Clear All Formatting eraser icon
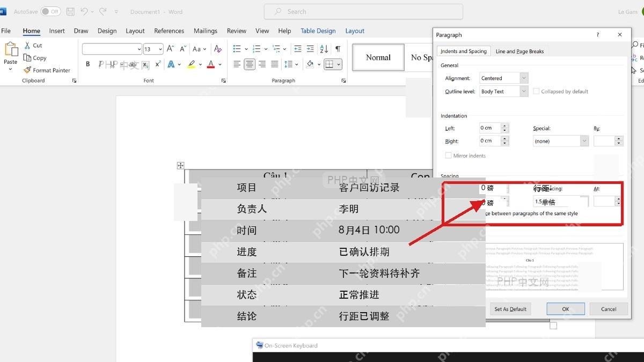Viewport: 644px width, 362px height. [218, 49]
